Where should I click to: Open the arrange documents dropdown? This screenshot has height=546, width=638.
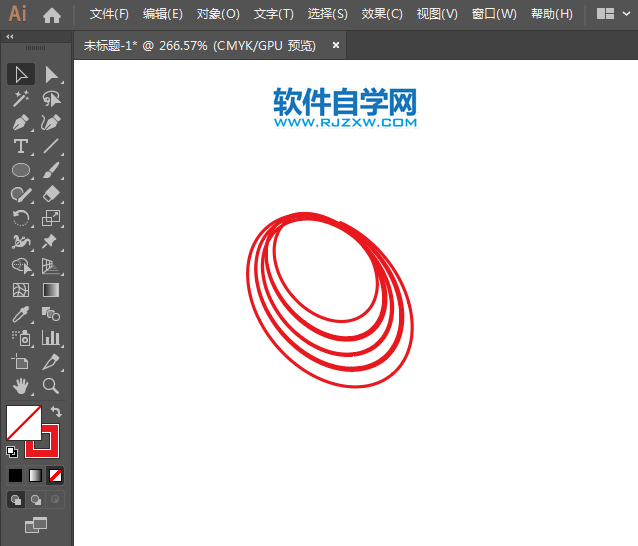click(613, 14)
